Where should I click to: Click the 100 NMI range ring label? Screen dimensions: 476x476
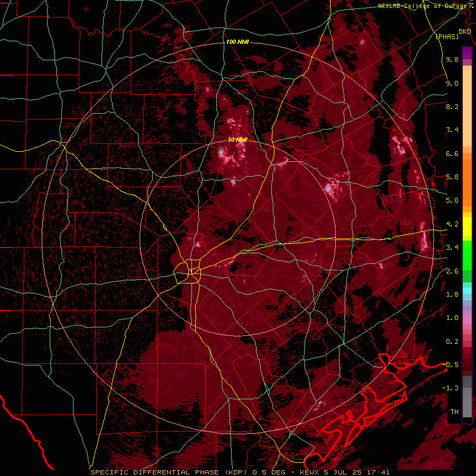click(237, 42)
